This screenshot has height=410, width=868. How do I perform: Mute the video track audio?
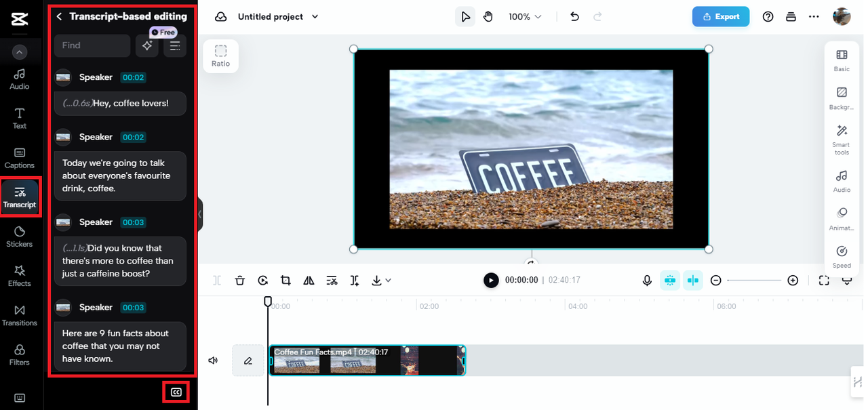(x=213, y=361)
